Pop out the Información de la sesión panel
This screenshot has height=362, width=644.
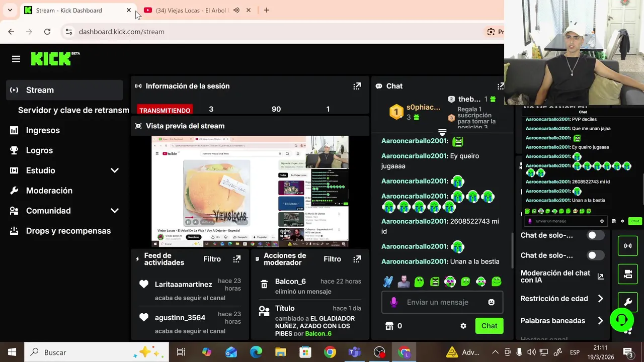357,86
